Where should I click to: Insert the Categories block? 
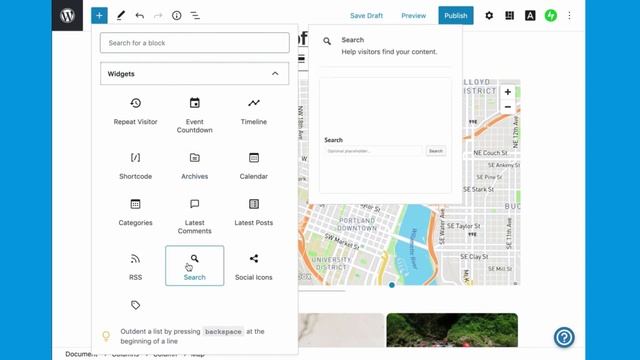tap(136, 212)
